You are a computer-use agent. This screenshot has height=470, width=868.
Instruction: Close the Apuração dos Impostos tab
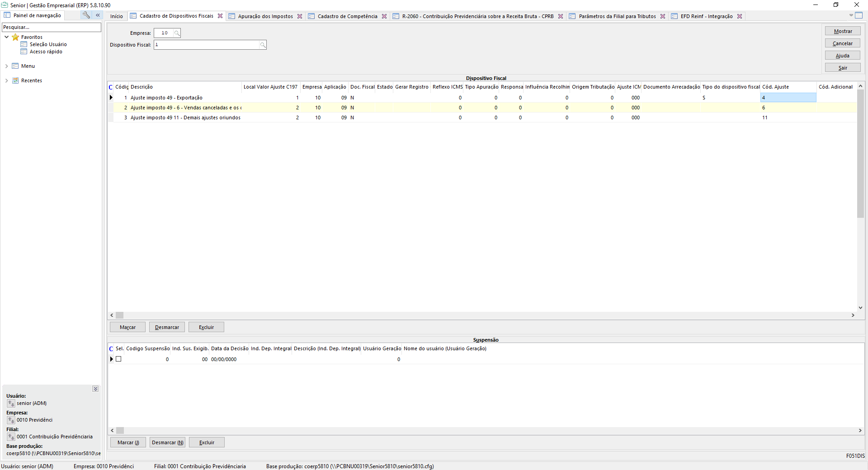pyautogui.click(x=300, y=16)
